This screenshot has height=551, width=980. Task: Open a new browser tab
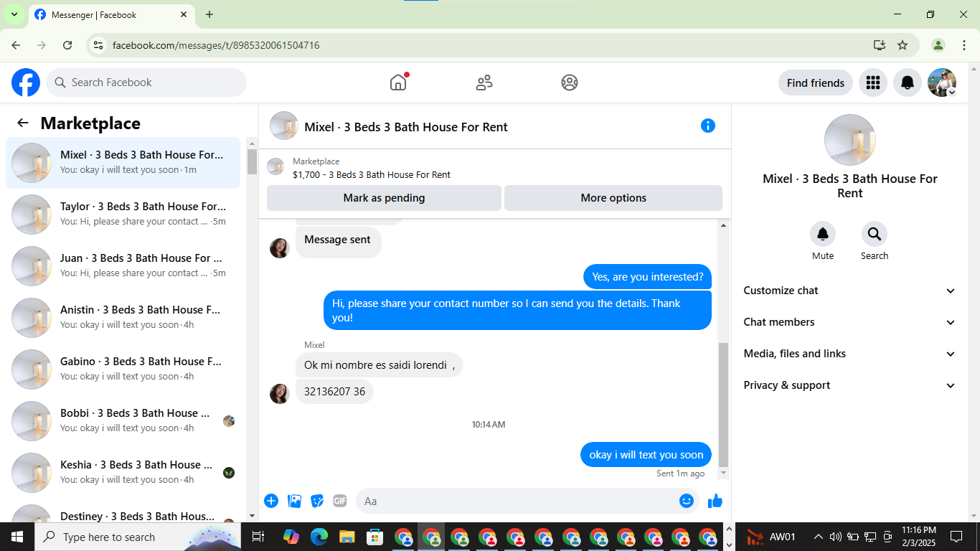(x=209, y=14)
